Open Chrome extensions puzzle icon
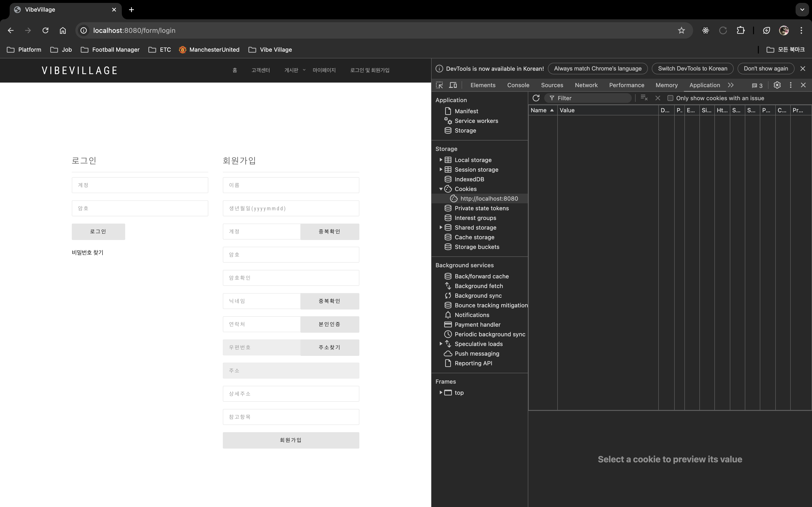 coord(740,30)
